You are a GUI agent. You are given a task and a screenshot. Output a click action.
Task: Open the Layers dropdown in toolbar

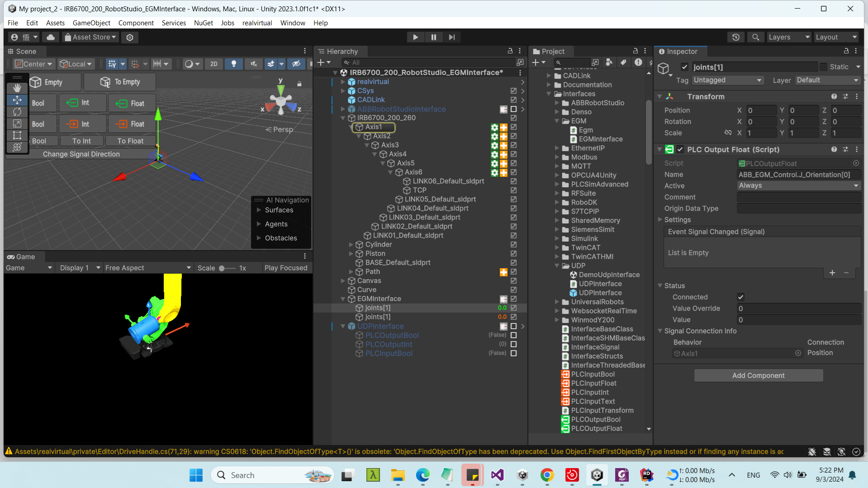click(x=789, y=37)
